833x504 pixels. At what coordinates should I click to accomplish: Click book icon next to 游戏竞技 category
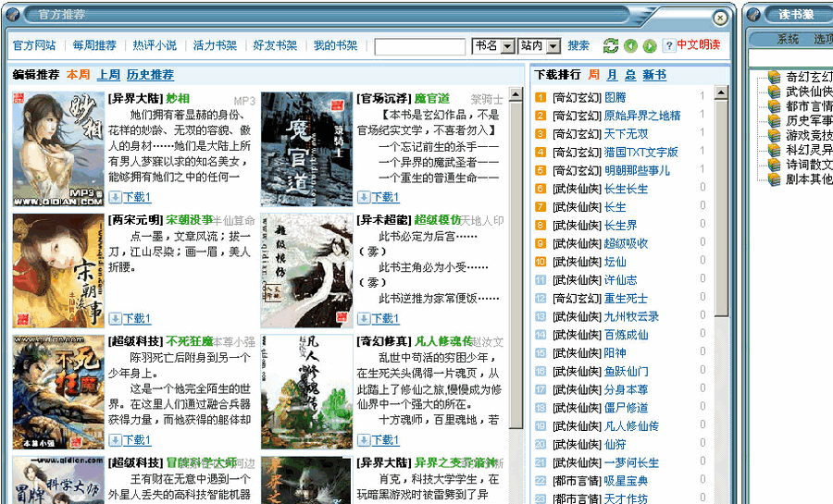point(775,135)
